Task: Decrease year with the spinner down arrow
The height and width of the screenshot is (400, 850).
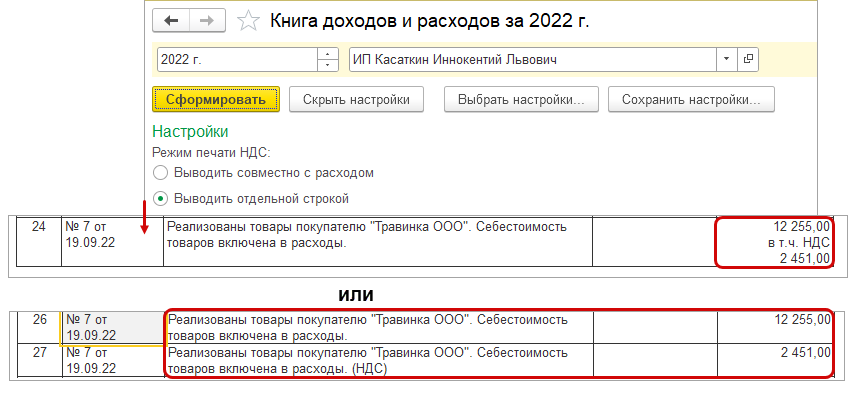Action: pos(327,65)
